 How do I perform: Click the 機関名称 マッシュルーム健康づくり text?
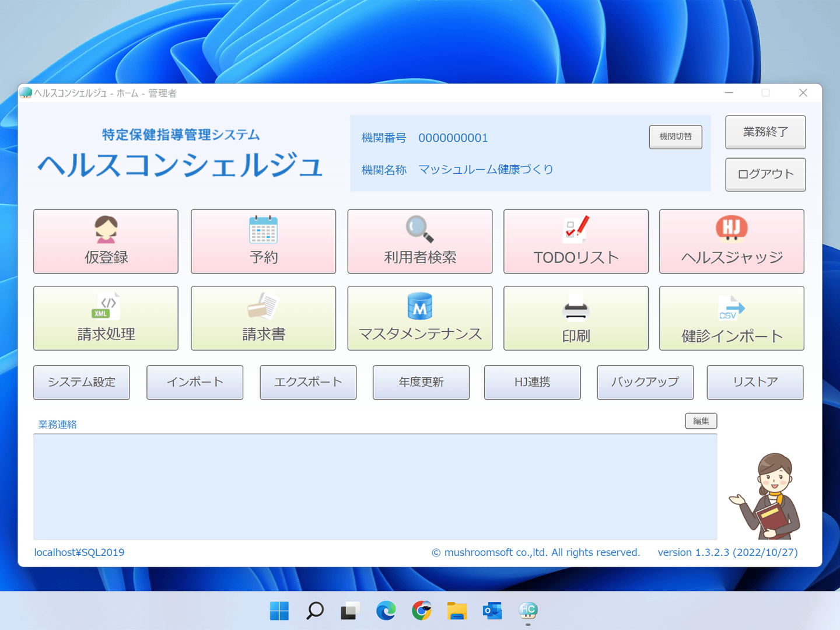click(x=486, y=170)
